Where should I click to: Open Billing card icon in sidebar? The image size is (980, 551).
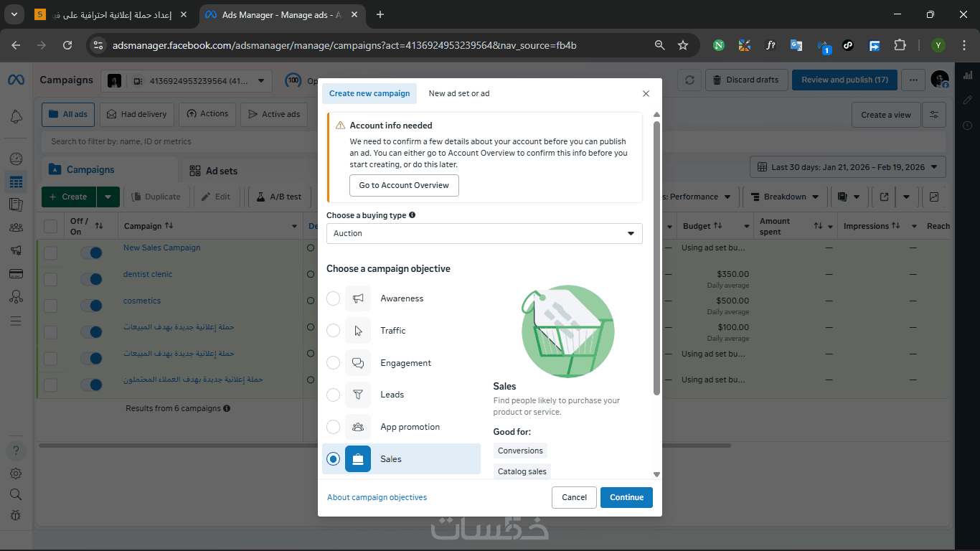pos(16,273)
